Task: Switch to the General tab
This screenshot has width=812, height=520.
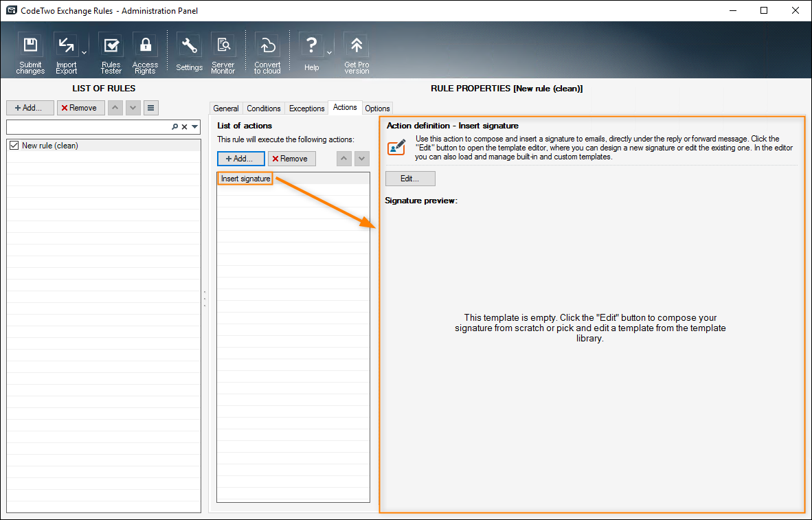Action: [226, 109]
